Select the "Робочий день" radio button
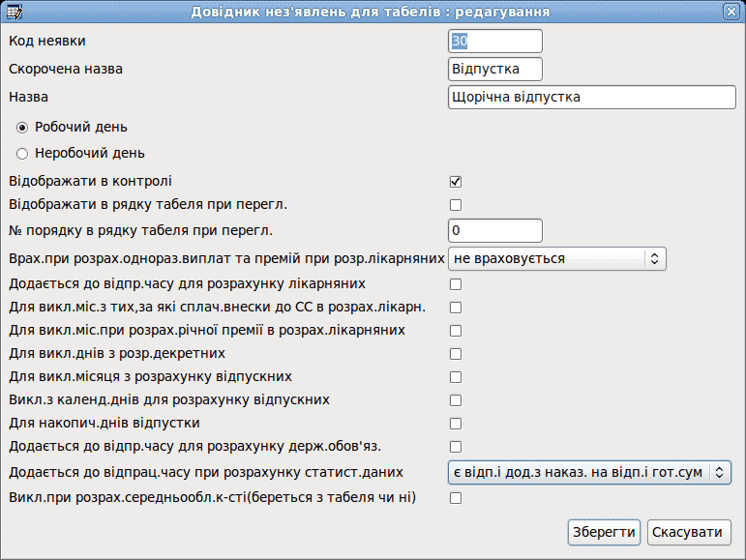The image size is (746, 560). click(x=22, y=128)
